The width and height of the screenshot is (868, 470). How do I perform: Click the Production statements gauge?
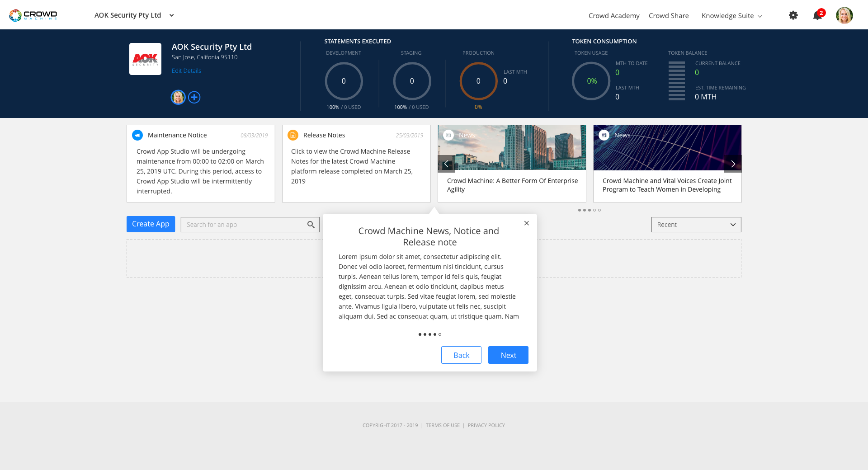point(478,81)
